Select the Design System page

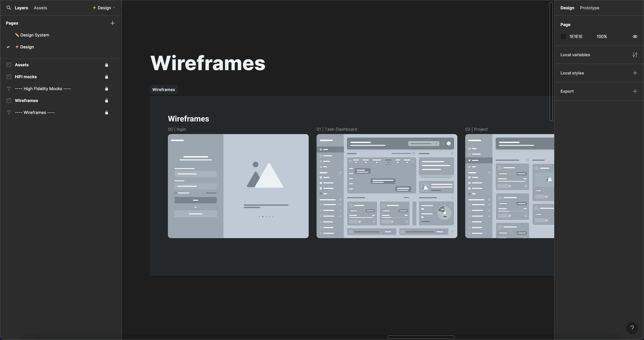(x=34, y=35)
